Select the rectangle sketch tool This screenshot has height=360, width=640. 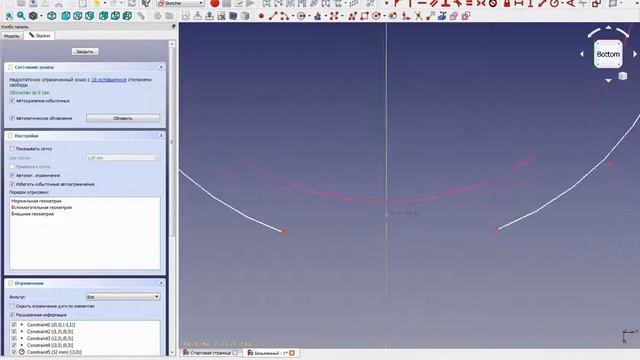pyautogui.click(x=364, y=16)
